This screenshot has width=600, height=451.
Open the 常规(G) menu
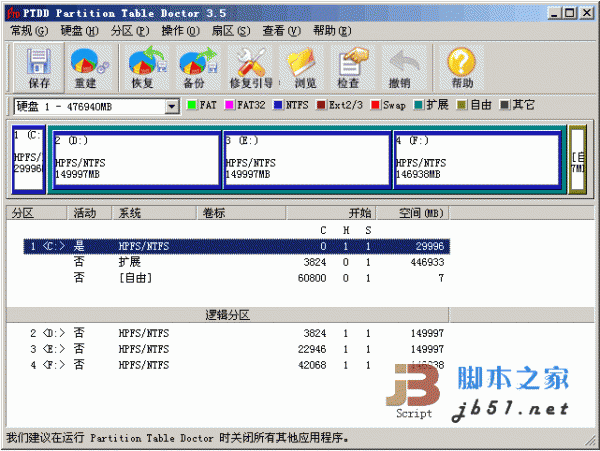(x=29, y=31)
